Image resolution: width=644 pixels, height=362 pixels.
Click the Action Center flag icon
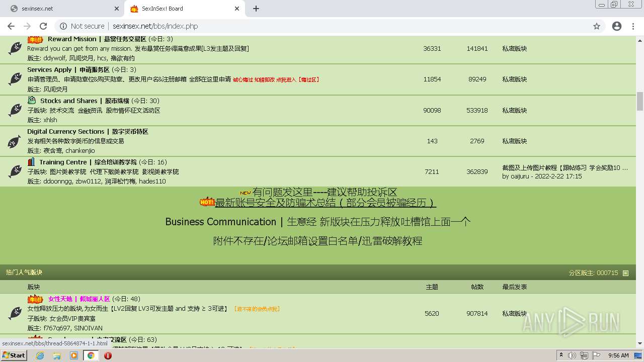click(596, 355)
